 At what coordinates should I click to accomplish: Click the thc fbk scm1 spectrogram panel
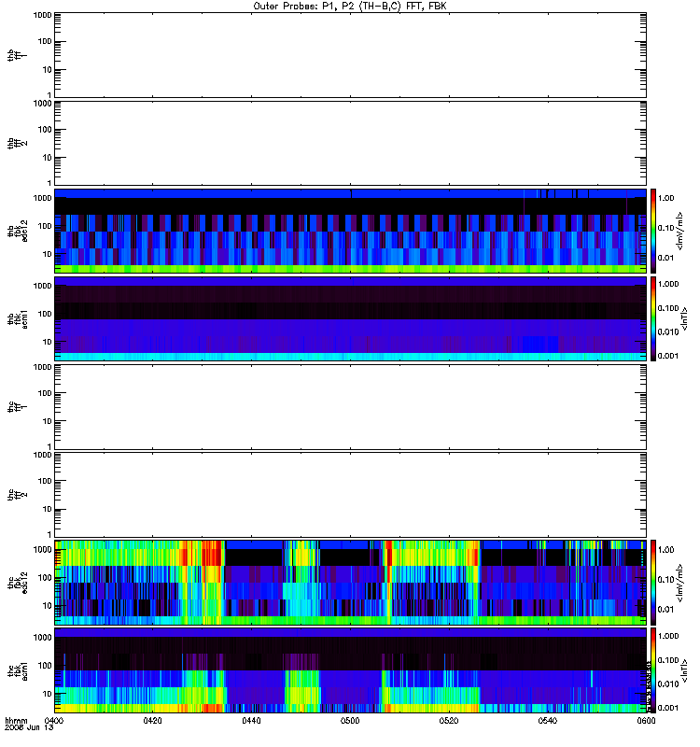[x=350, y=670]
